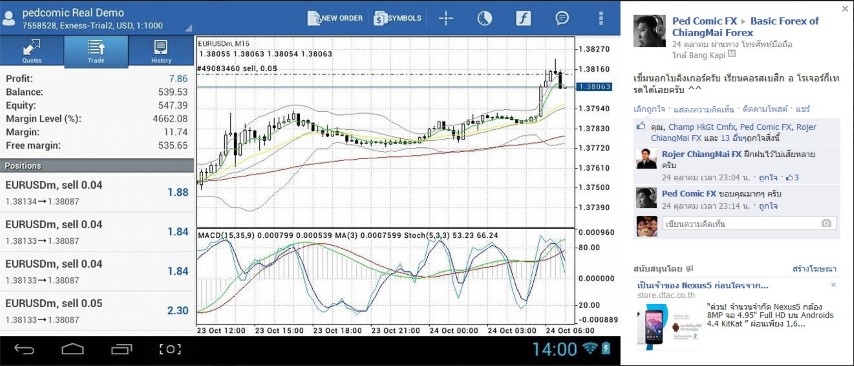Open the three-dot overflow menu

pos(601,18)
